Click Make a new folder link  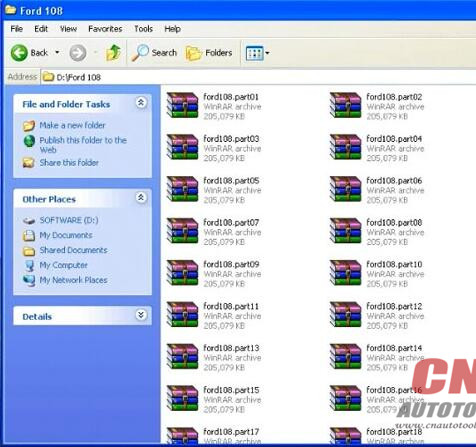click(x=72, y=125)
